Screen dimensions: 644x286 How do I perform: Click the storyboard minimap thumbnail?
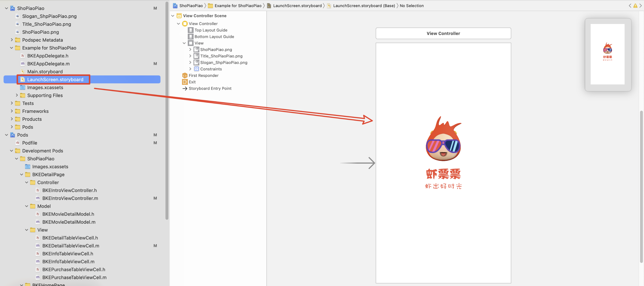(607, 54)
